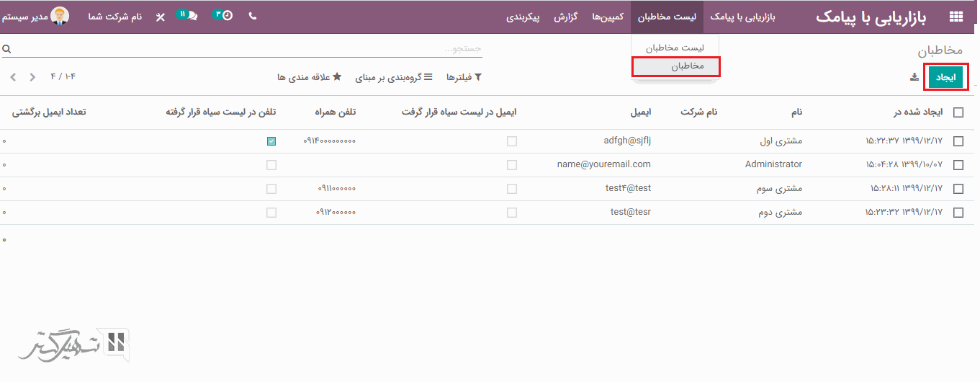Select the مشتری دوم row checkbox
980x382 pixels.
[x=958, y=213]
